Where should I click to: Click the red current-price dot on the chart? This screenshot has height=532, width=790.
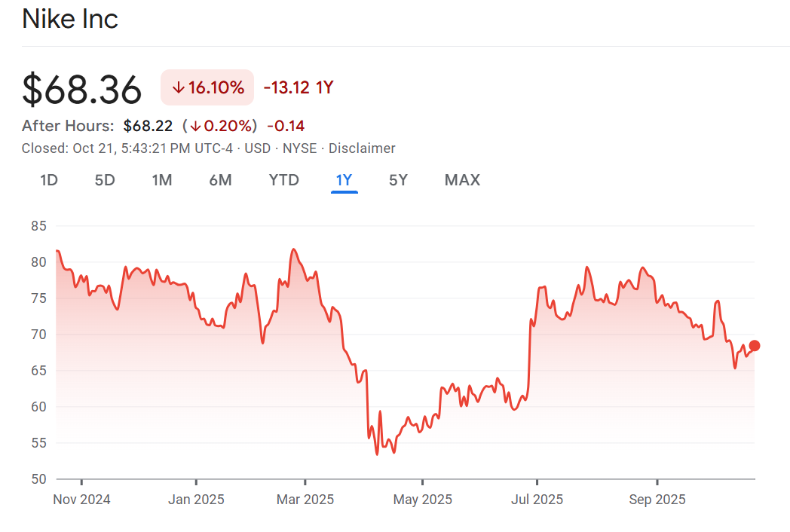tap(755, 346)
